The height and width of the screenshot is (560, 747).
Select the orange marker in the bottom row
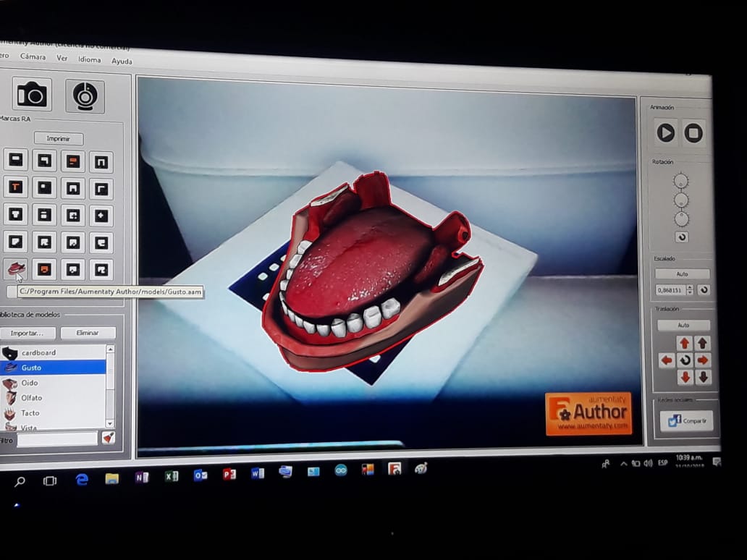coord(44,270)
